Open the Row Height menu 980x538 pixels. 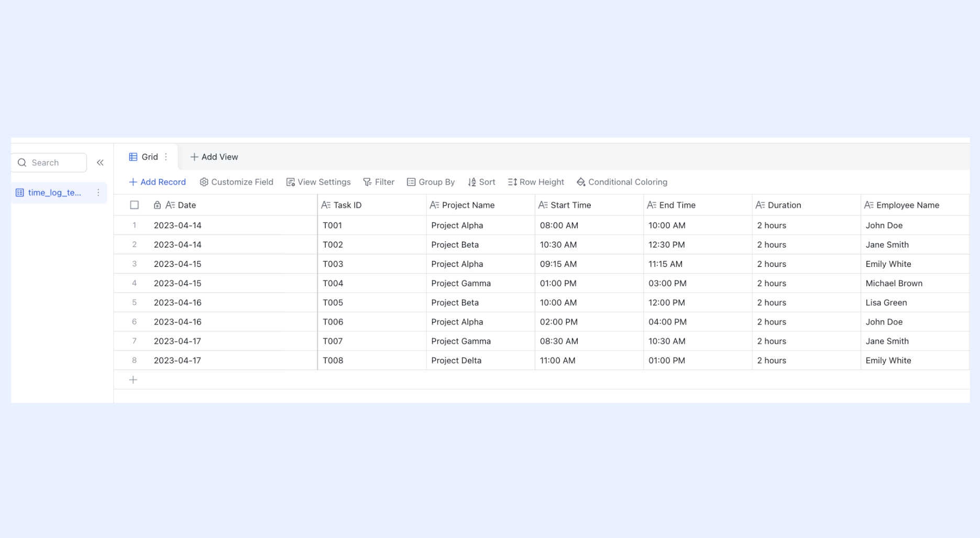(536, 182)
